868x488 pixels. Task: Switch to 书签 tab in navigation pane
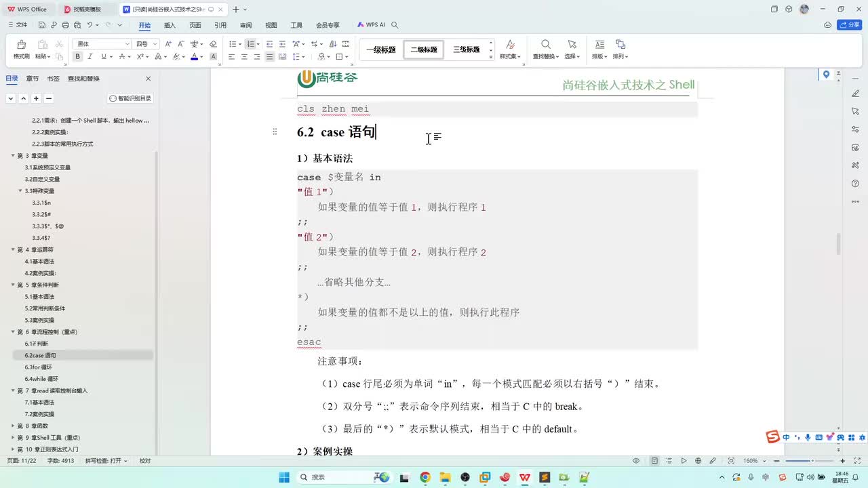point(53,79)
